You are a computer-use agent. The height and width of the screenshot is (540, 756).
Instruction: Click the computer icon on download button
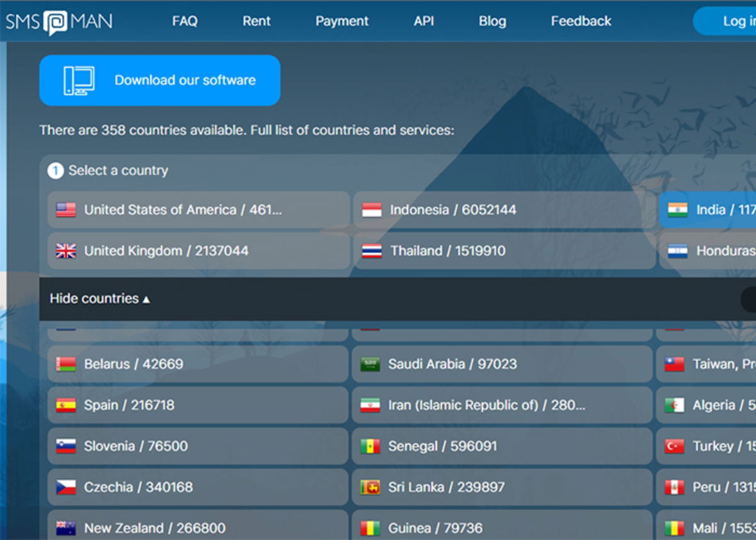point(79,81)
